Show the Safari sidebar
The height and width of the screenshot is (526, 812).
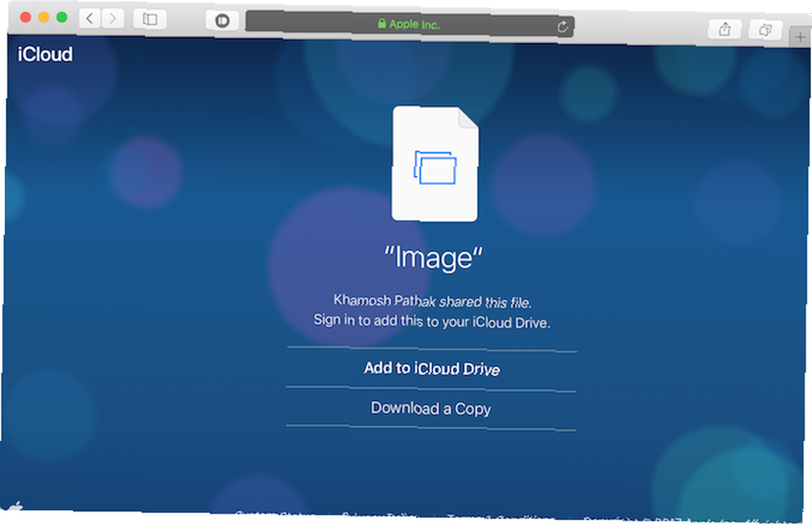click(149, 19)
